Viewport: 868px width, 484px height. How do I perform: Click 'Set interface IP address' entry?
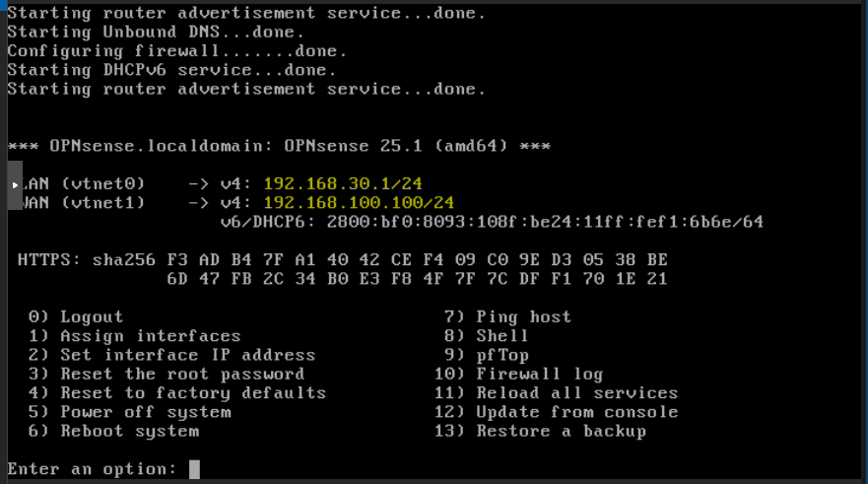click(187, 355)
